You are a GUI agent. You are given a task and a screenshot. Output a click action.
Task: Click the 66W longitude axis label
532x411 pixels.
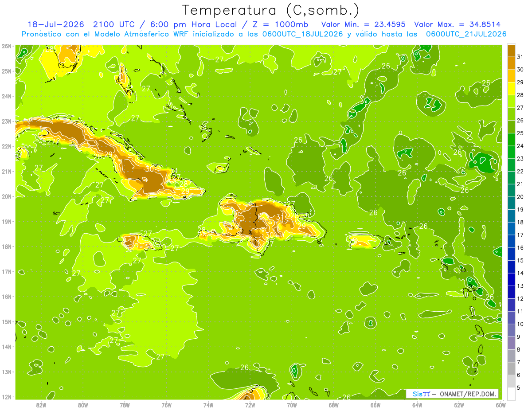(x=376, y=405)
